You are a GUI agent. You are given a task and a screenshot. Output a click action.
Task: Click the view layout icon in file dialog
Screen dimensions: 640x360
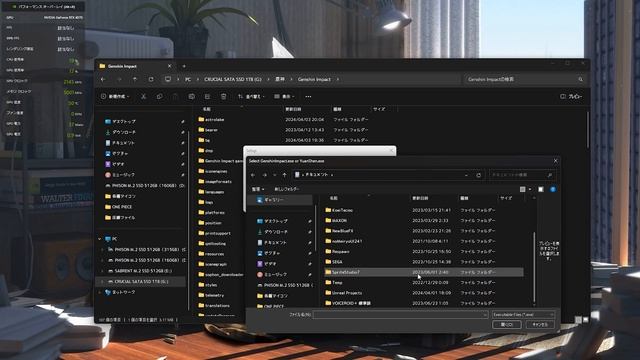tap(522, 189)
